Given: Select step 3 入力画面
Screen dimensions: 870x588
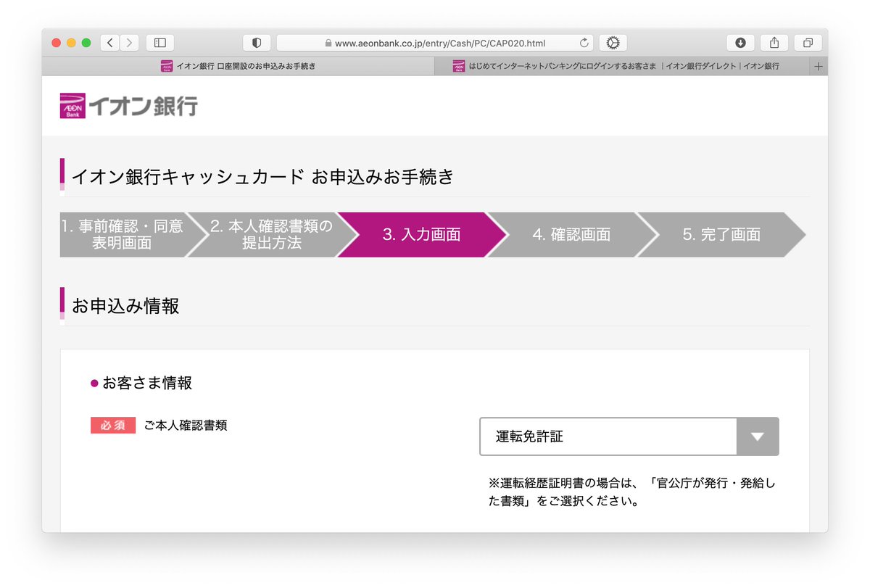Looking at the screenshot, I should point(421,234).
